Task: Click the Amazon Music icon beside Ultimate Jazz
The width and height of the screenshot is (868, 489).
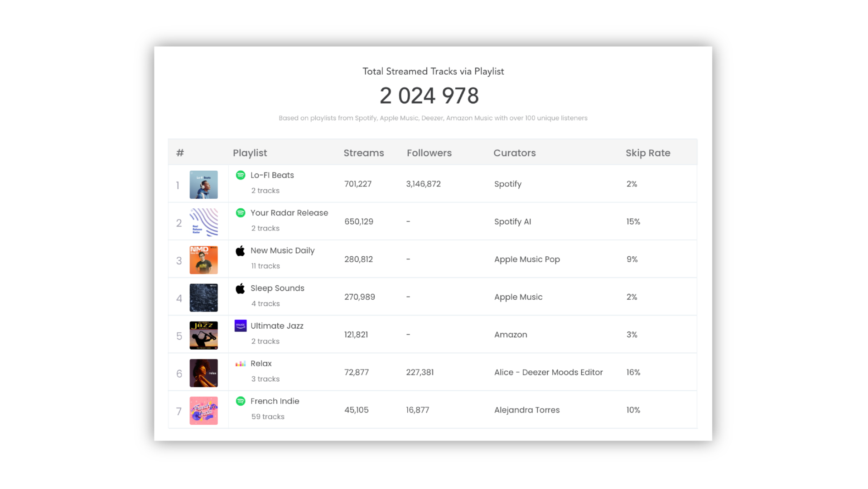Action: [x=241, y=326]
